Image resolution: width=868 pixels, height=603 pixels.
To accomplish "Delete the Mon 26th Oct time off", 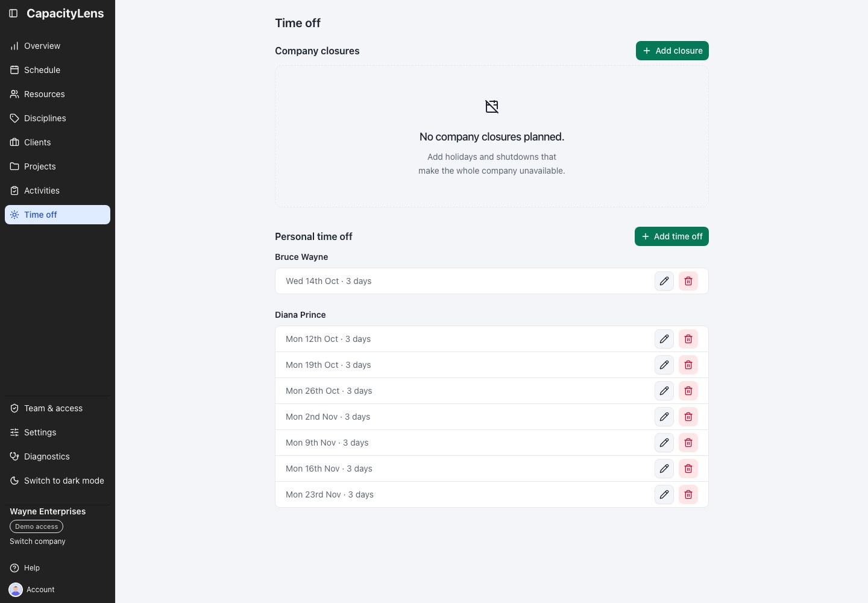I will pyautogui.click(x=688, y=391).
